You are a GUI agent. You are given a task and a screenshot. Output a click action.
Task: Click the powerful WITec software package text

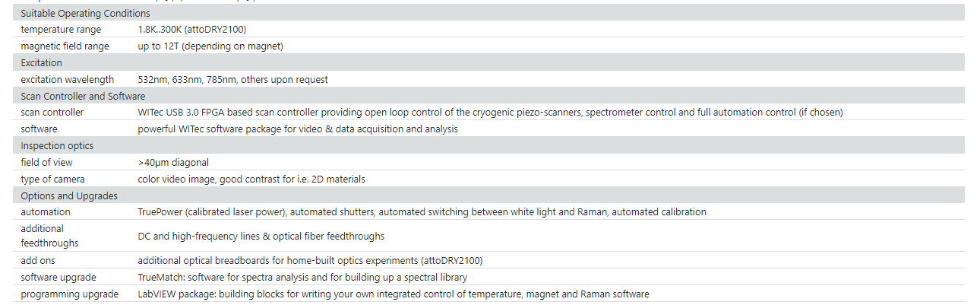click(298, 129)
